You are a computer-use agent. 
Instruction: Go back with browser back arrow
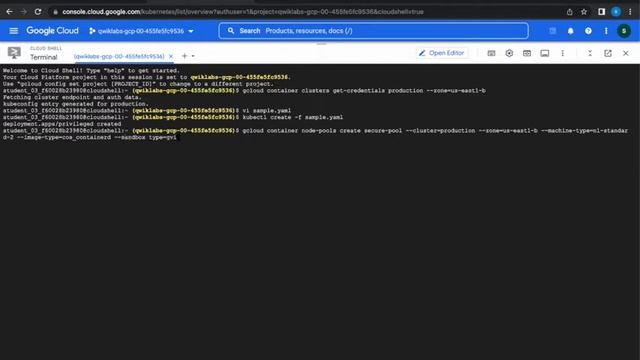point(9,12)
